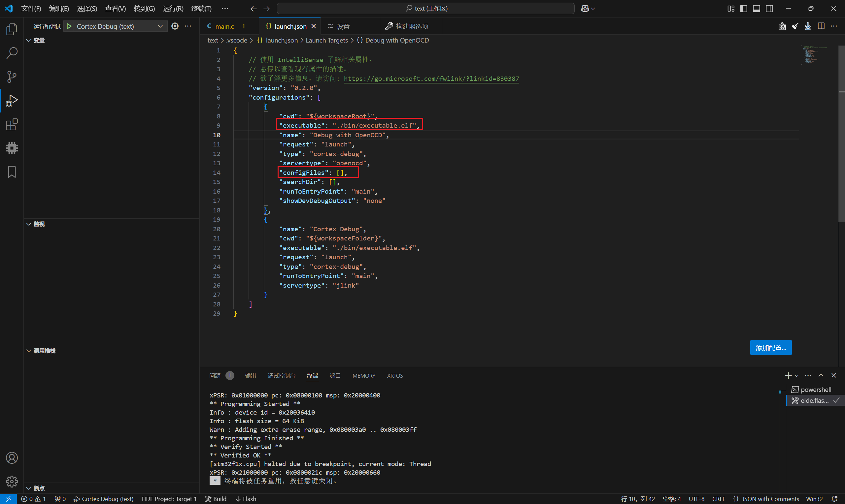Collapse the 监视 watch section

[x=39, y=224]
